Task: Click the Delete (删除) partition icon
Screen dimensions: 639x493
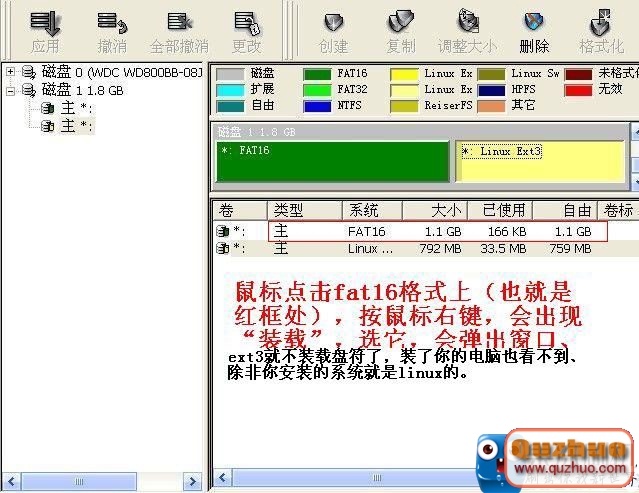Action: (534, 22)
